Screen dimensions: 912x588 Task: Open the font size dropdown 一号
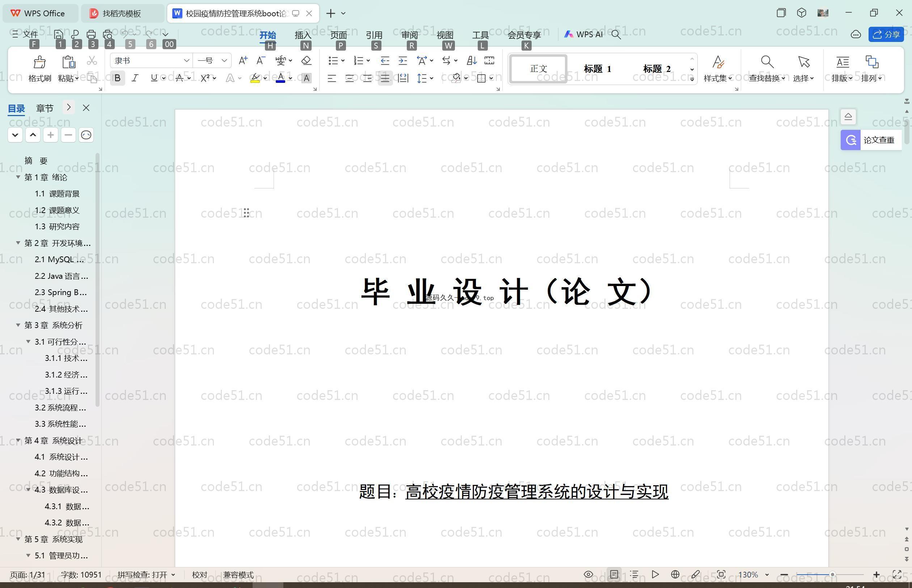click(x=224, y=60)
